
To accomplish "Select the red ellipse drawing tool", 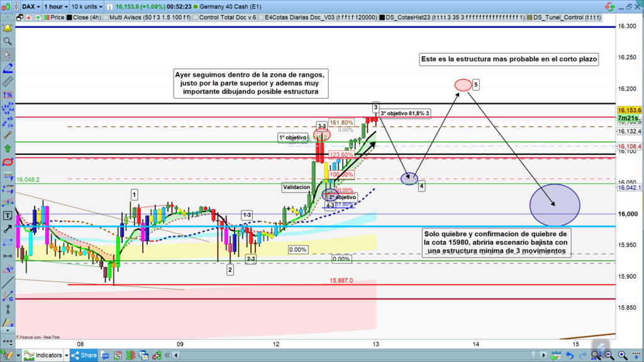I will pyautogui.click(x=8, y=162).
